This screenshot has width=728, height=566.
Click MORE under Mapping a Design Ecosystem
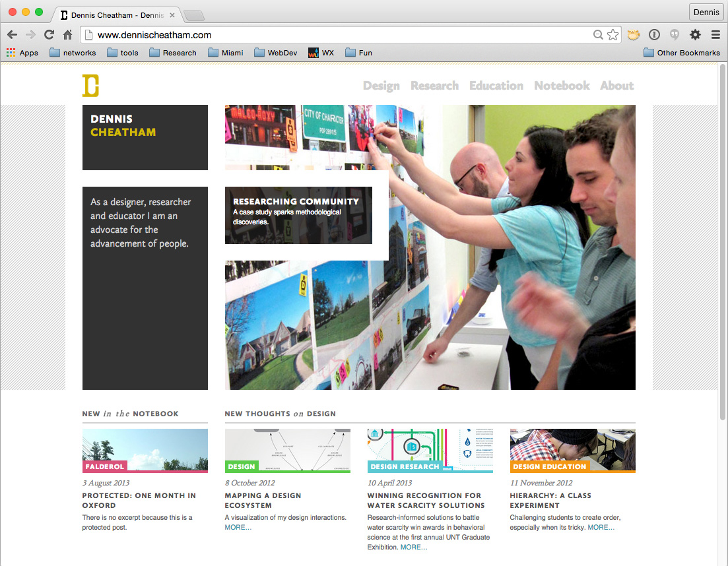pos(238,528)
